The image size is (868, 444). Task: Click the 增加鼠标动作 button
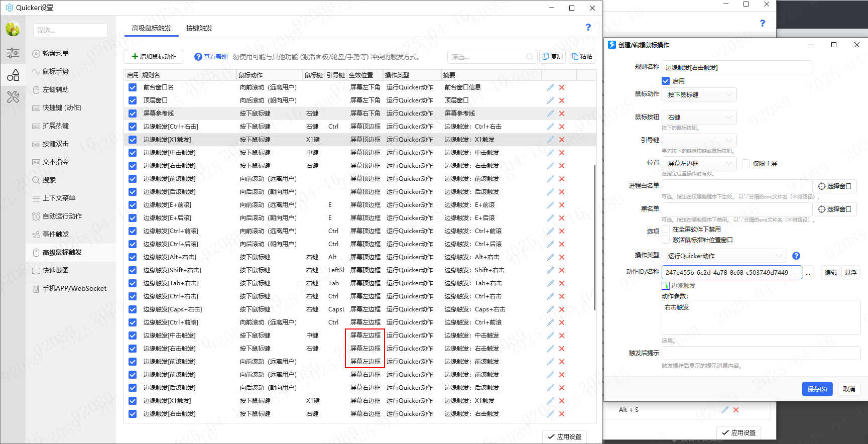pyautogui.click(x=154, y=57)
